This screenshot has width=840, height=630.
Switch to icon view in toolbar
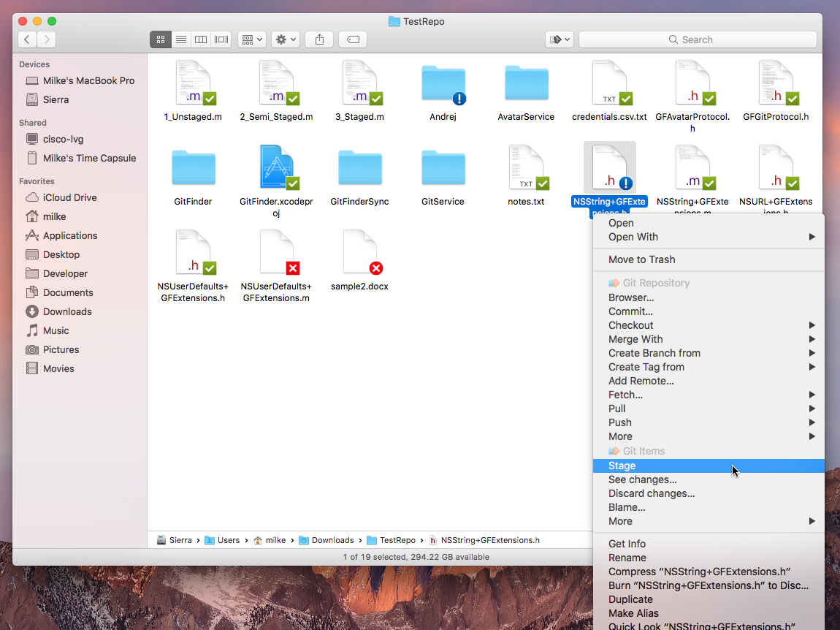(161, 39)
